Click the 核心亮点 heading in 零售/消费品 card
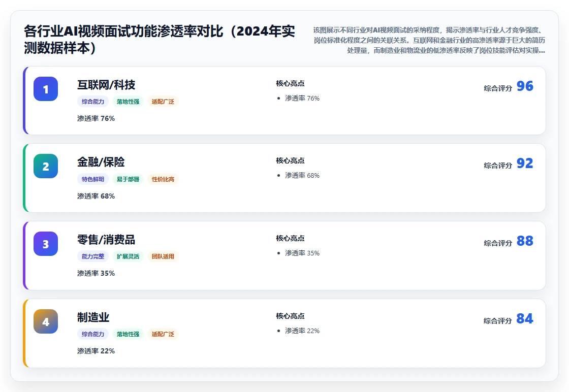The image size is (569, 392). click(290, 238)
